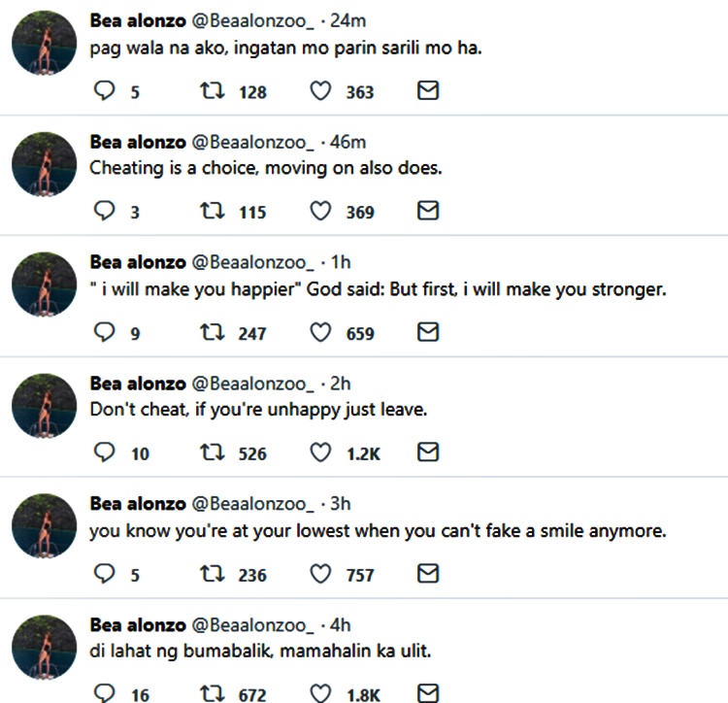Viewport: 728px width, 703px height.
Task: Retweet the tweet with 672 retweets
Action: click(211, 693)
